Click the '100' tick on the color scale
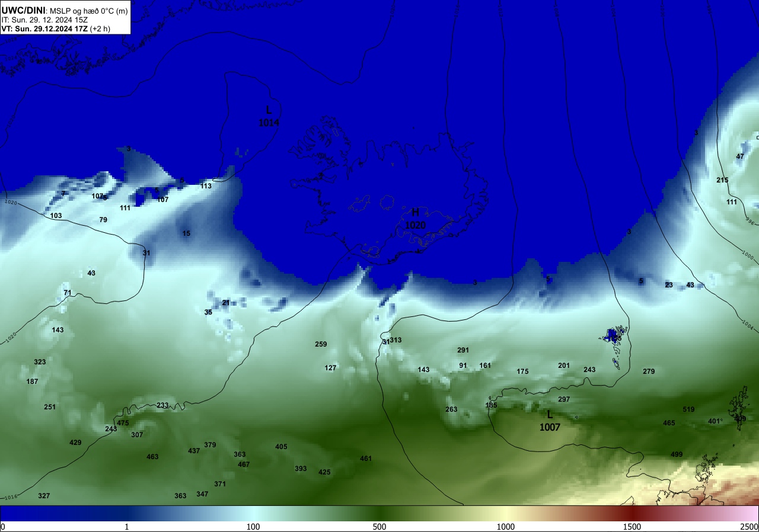The image size is (759, 532). pyautogui.click(x=253, y=527)
